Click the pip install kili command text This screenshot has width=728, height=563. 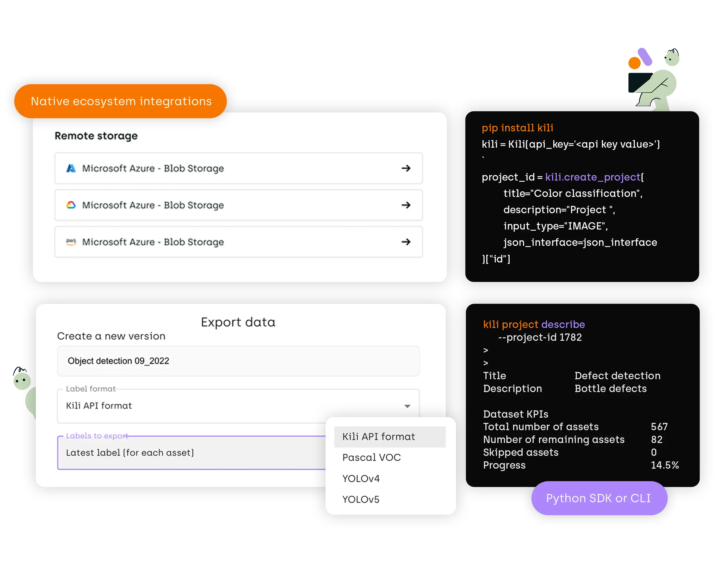pyautogui.click(x=517, y=128)
